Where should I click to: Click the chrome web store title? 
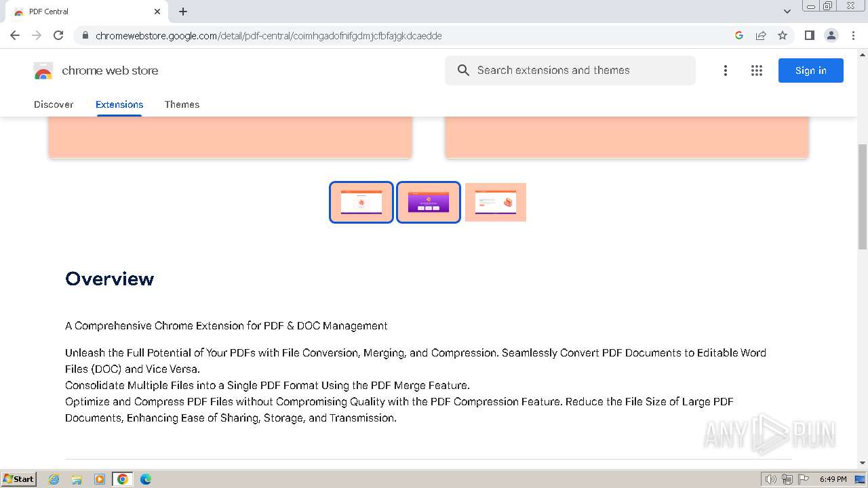[x=110, y=70]
